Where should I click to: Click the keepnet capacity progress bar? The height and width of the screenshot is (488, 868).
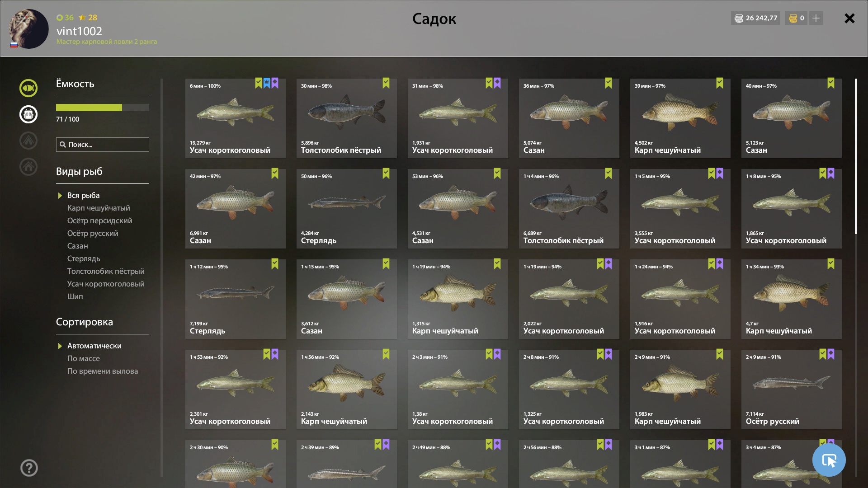click(x=103, y=108)
